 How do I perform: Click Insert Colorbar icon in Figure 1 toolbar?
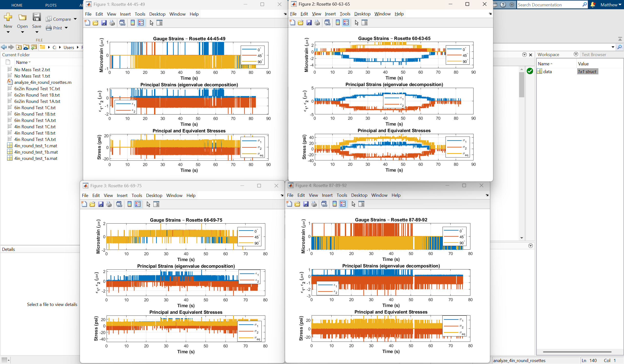coord(133,23)
